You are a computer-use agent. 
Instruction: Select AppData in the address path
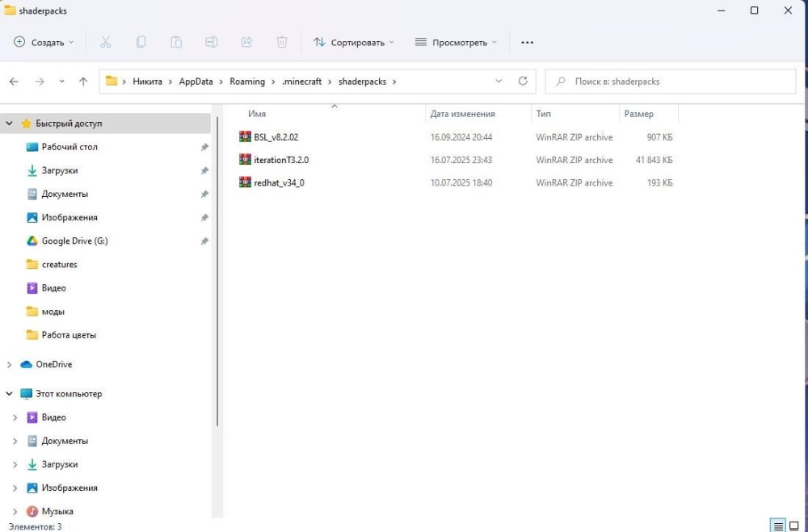[x=196, y=82]
